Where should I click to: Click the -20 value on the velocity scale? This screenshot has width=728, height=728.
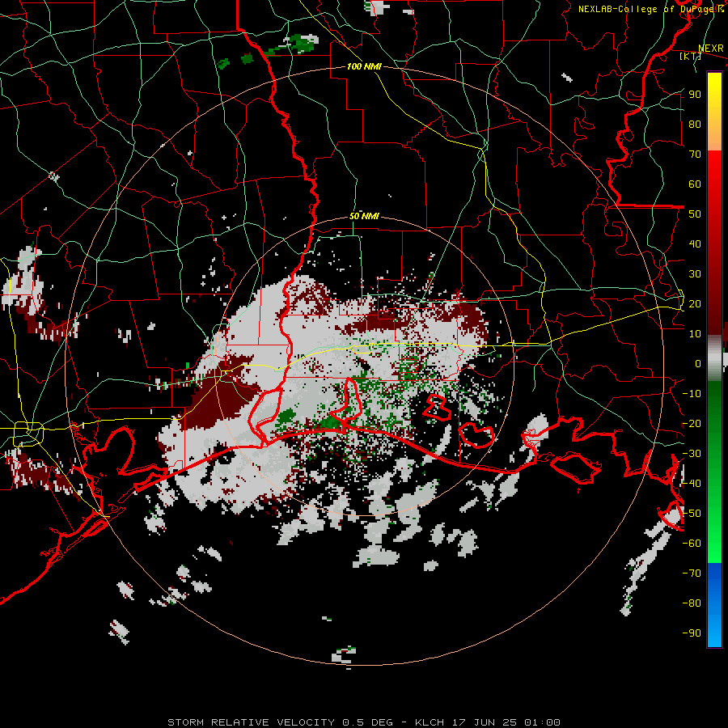(x=692, y=423)
